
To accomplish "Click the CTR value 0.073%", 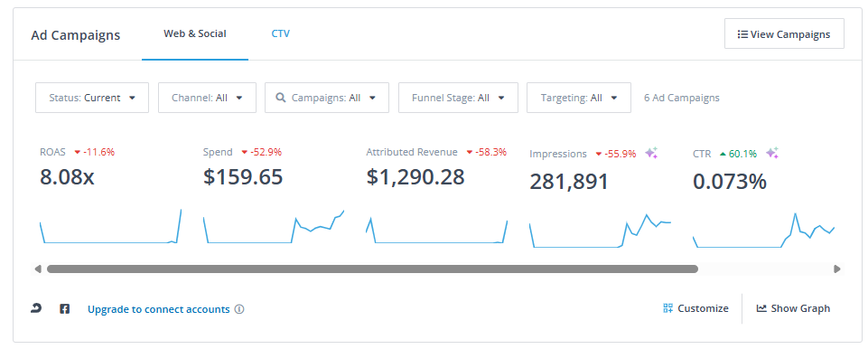I will point(730,181).
